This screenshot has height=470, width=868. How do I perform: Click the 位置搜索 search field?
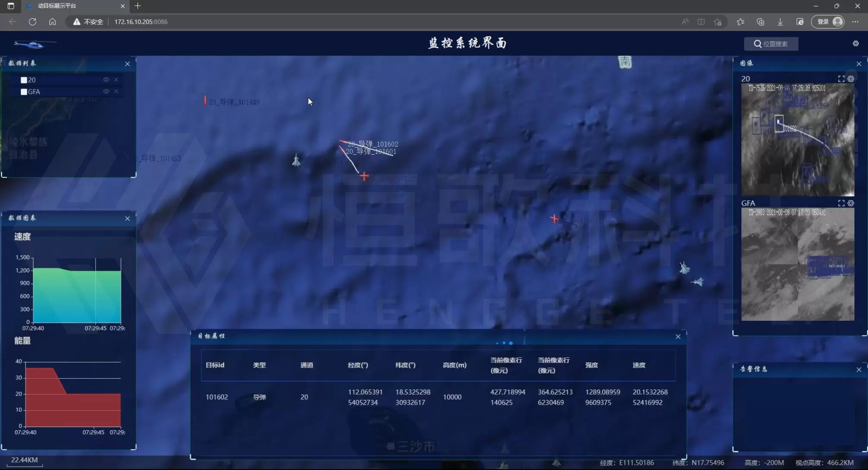[771, 44]
